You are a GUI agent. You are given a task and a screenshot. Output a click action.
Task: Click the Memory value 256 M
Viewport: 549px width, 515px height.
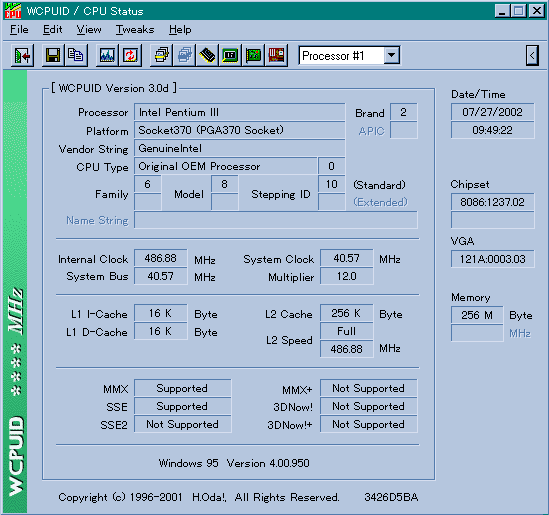477,315
